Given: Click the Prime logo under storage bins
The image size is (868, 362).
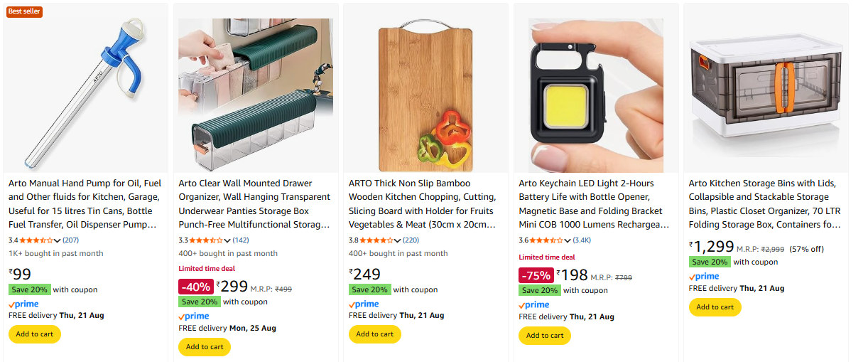Looking at the screenshot, I should pos(704,277).
